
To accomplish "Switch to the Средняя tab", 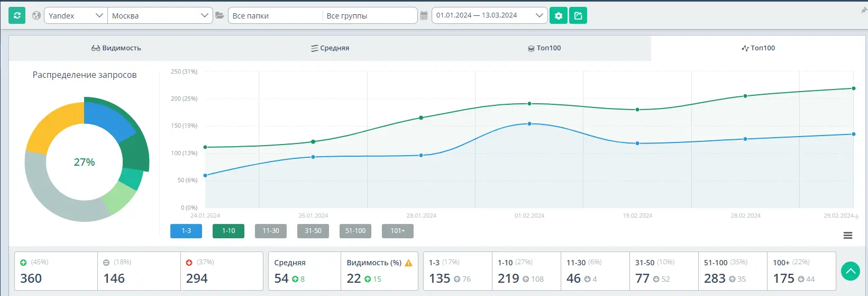I will click(330, 48).
